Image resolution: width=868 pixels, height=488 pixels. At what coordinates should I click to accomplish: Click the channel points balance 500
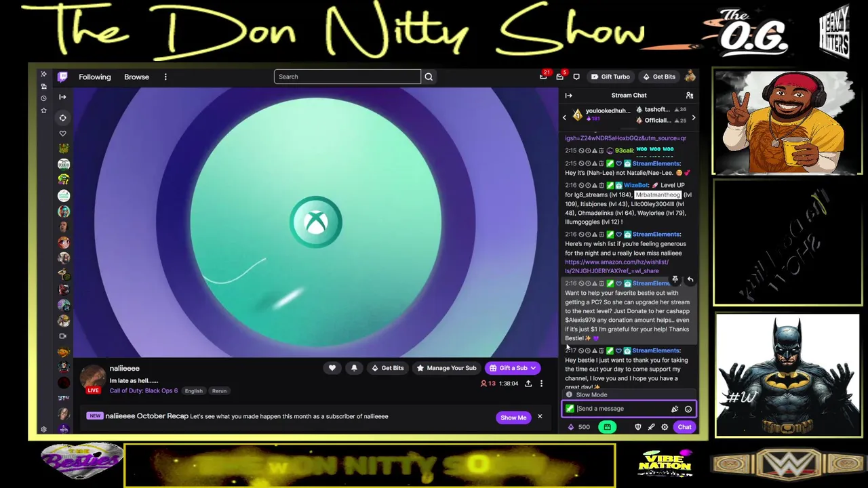click(x=578, y=427)
